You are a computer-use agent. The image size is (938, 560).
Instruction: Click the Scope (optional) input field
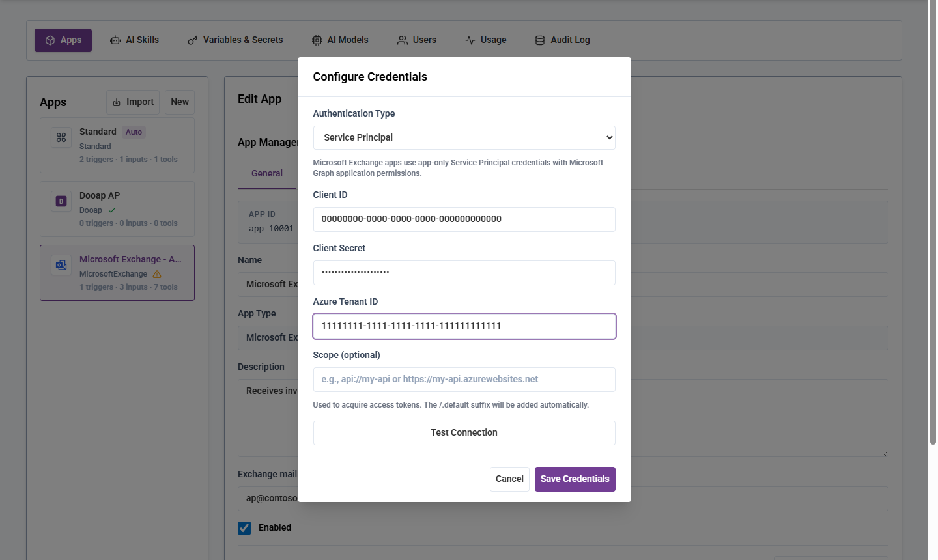tap(464, 380)
